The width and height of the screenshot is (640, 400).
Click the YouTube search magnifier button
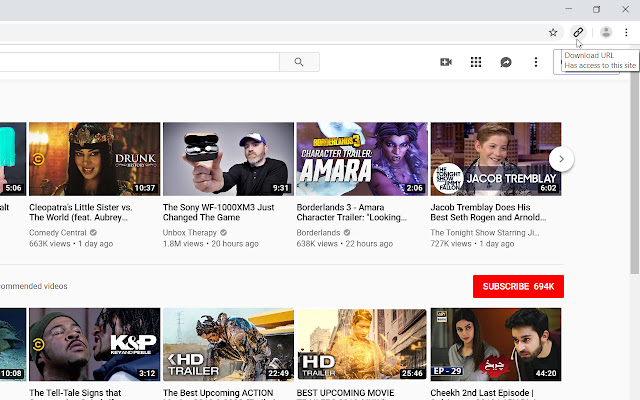coord(298,62)
